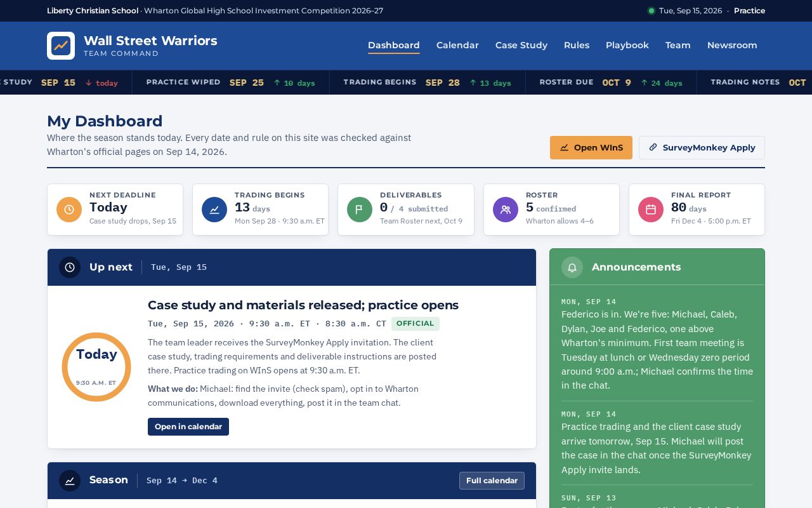Image resolution: width=812 pixels, height=508 pixels.
Task: Click the people icon in Roster card
Action: point(506,210)
